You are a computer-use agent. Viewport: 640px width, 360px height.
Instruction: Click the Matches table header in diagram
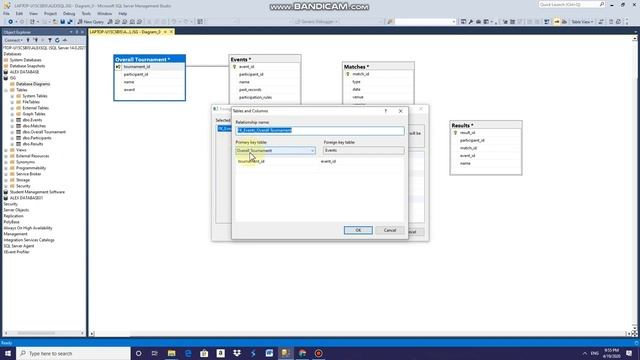pos(378,67)
